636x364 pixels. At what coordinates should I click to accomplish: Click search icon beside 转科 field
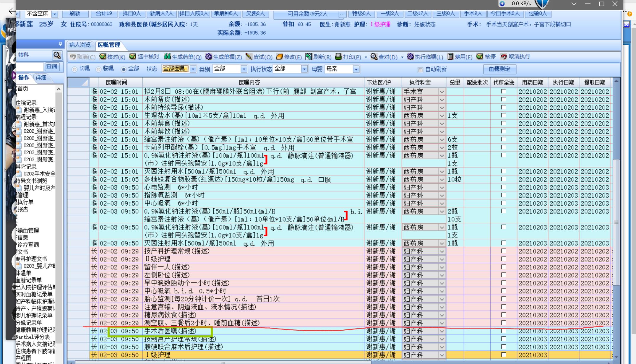57,55
